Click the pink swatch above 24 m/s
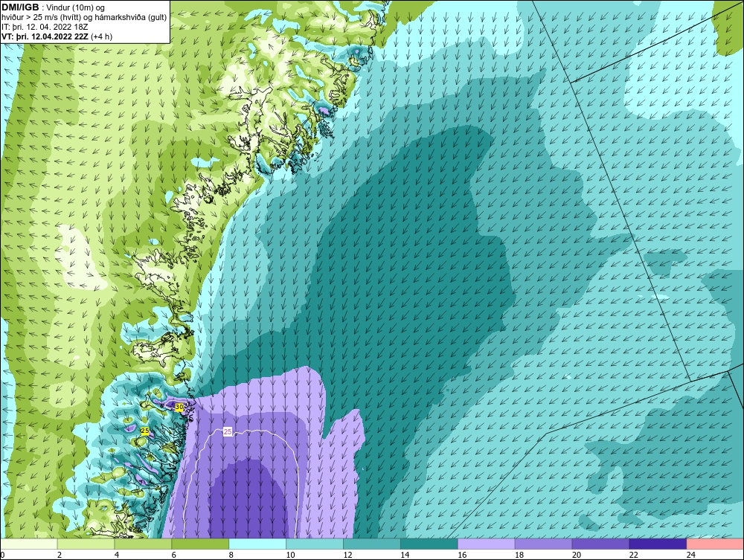Image resolution: width=744 pixels, height=560 pixels. coord(715,544)
